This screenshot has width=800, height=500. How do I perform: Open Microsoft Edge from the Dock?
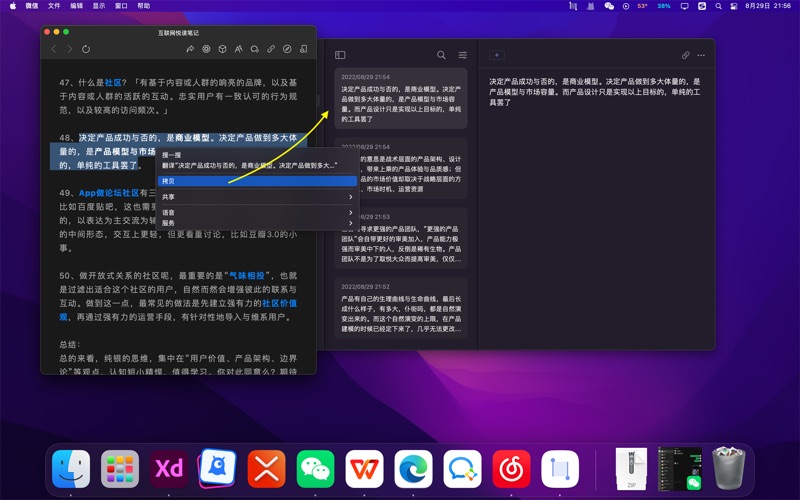tap(414, 468)
